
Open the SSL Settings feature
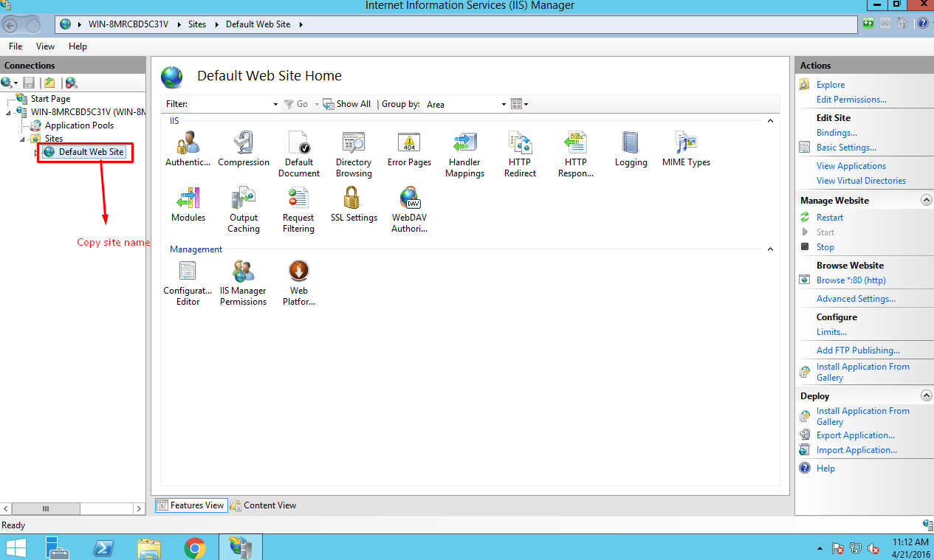tap(354, 204)
